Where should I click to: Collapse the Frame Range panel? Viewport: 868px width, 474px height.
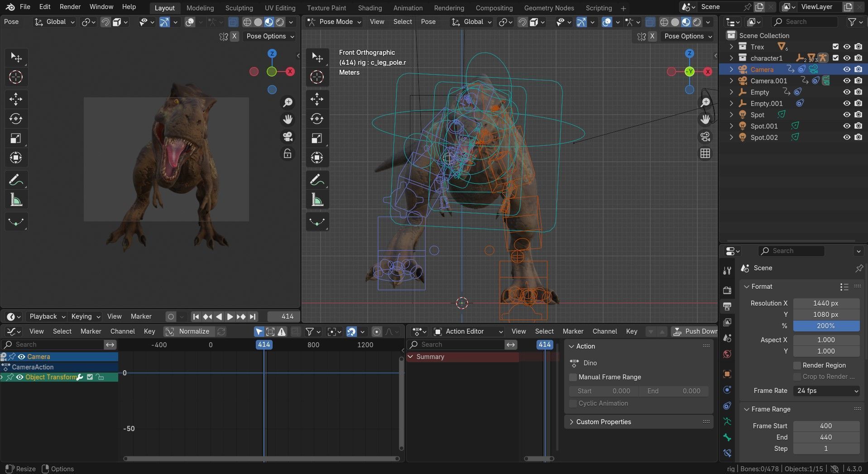coord(747,409)
